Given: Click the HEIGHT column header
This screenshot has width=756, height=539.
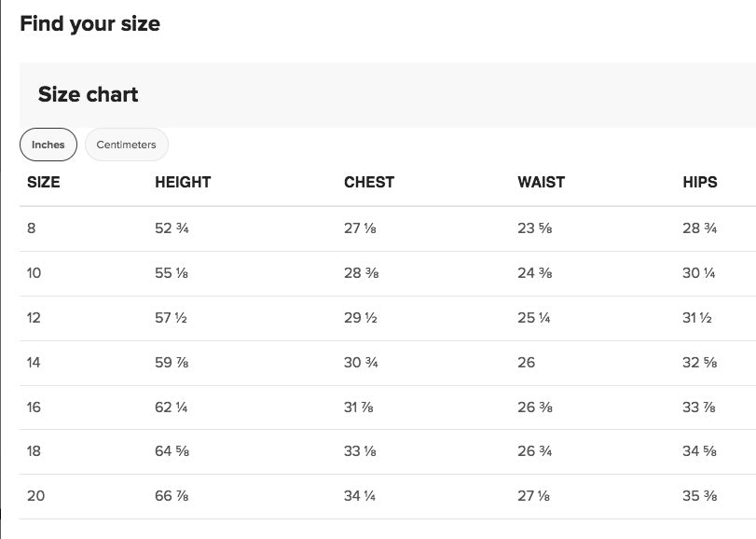Looking at the screenshot, I should [183, 182].
